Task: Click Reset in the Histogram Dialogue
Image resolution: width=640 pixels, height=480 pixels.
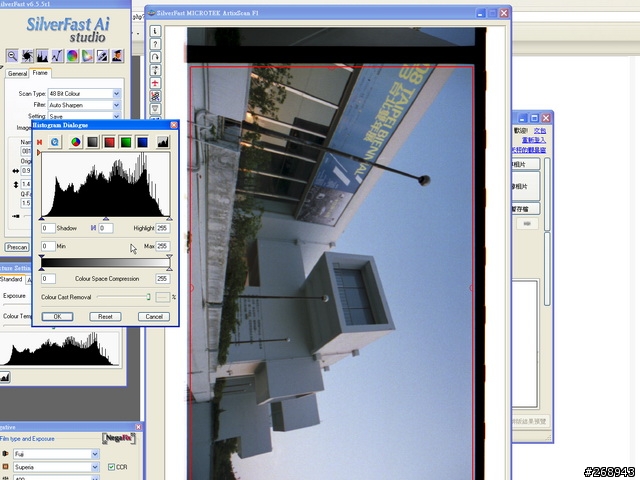Action: pyautogui.click(x=105, y=316)
